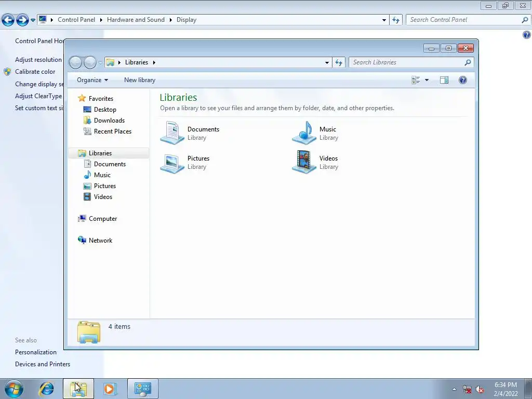The height and width of the screenshot is (399, 532).
Task: Click Display breadcrumb in Control Panel
Action: (x=187, y=20)
